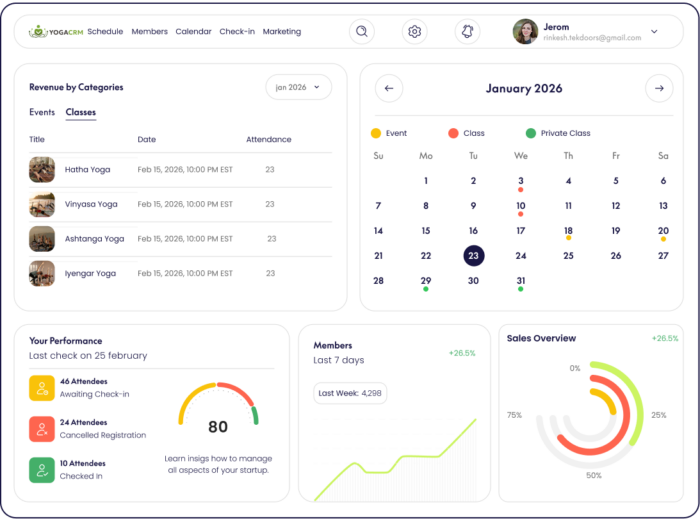
Task: Click the 10 Attendees label
Action: pyautogui.click(x=83, y=463)
